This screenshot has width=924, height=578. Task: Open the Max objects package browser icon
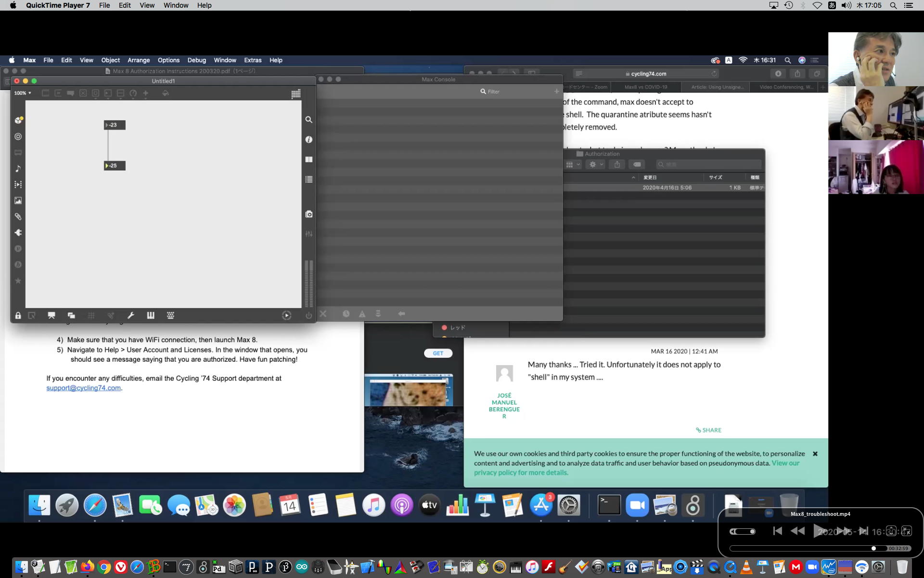18,120
